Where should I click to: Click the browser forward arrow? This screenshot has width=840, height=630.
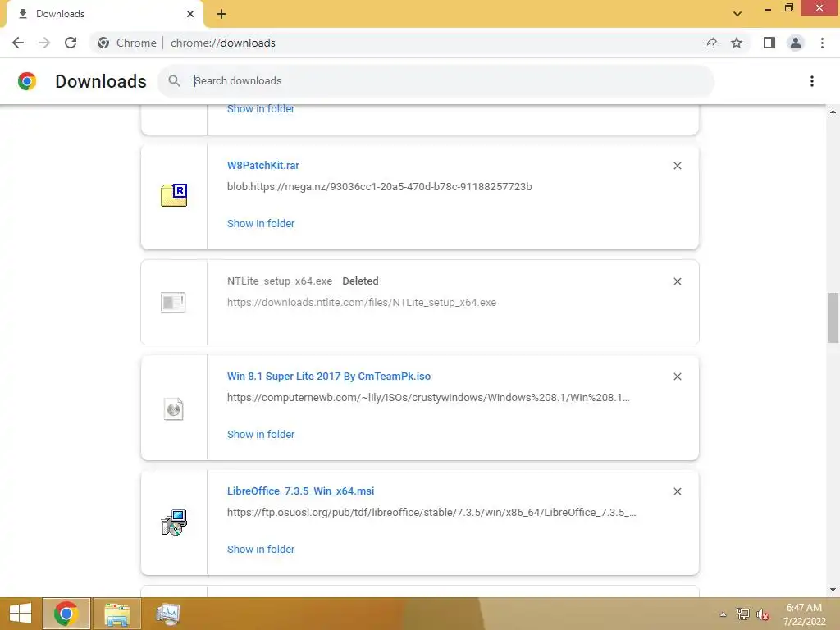(x=44, y=43)
